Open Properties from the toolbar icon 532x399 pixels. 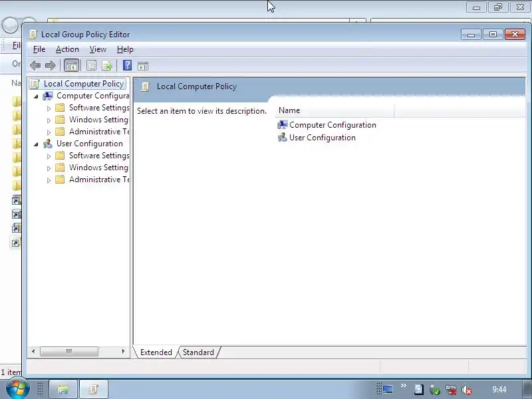click(x=91, y=65)
